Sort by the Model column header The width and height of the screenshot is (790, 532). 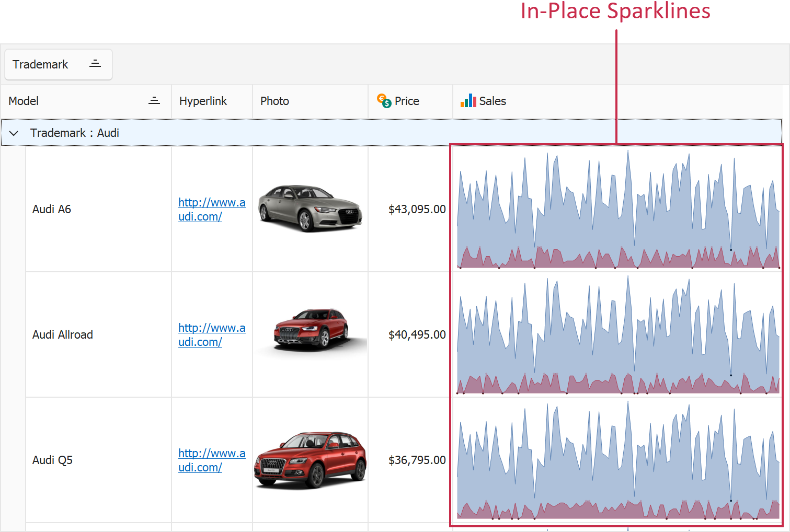click(x=24, y=101)
